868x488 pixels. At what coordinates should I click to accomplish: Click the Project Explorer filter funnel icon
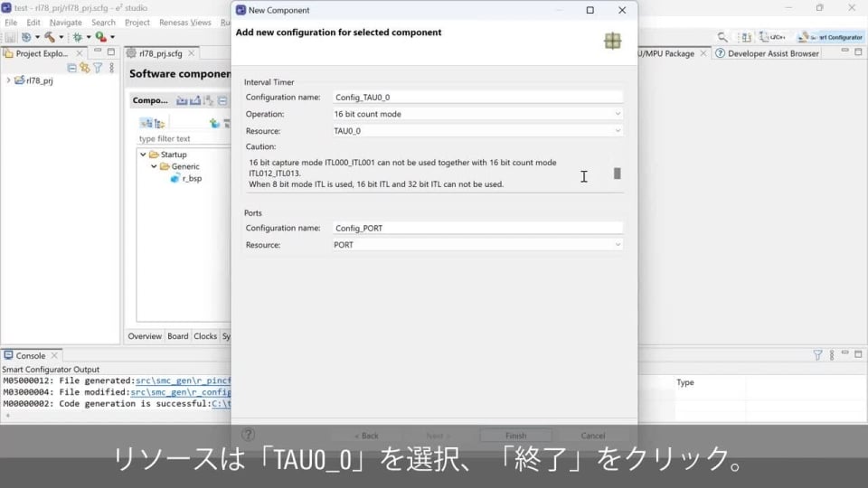pos(98,68)
